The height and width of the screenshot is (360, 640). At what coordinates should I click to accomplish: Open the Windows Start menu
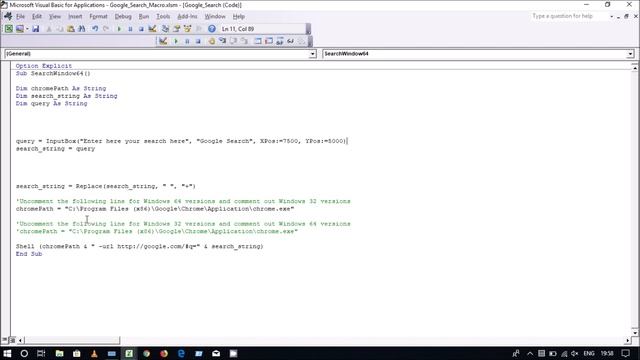pos(7,353)
